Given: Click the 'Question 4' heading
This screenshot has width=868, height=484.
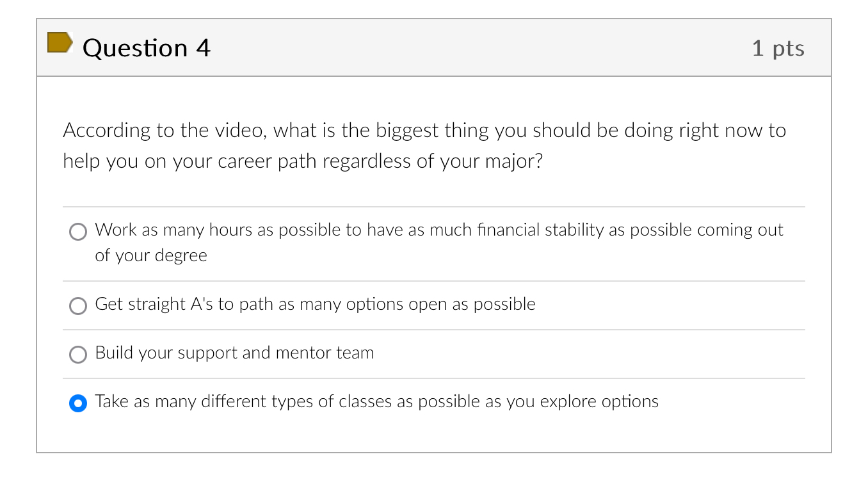Looking at the screenshot, I should 147,47.
